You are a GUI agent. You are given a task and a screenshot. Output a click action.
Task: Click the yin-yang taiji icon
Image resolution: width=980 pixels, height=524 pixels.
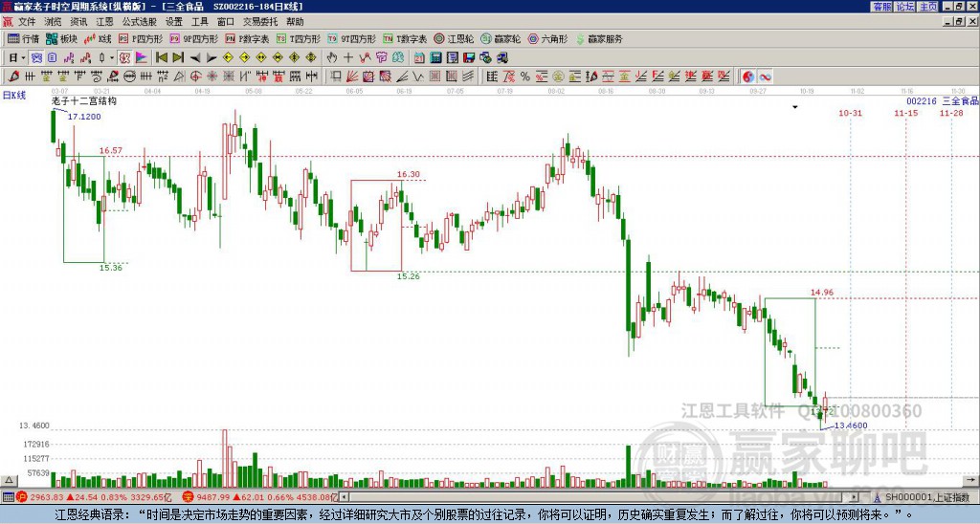[x=747, y=76]
